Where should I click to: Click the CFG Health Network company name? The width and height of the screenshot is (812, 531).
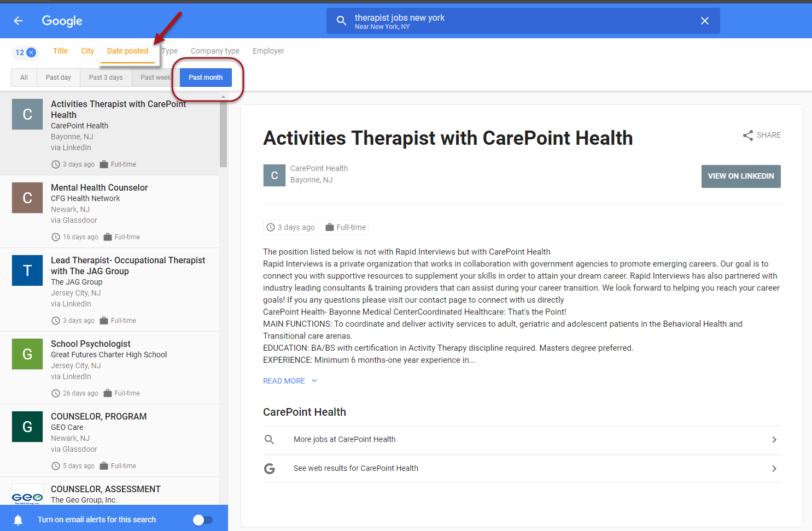(85, 198)
